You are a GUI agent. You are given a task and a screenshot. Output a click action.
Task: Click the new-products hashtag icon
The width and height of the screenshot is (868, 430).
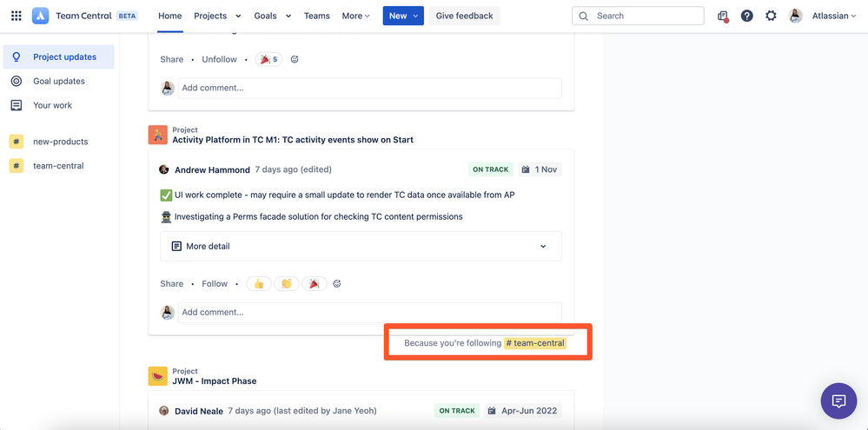17,142
